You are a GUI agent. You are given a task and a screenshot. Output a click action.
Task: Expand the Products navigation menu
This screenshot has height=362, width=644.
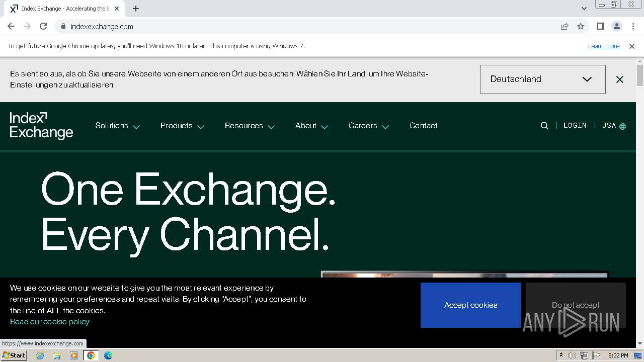coord(182,126)
